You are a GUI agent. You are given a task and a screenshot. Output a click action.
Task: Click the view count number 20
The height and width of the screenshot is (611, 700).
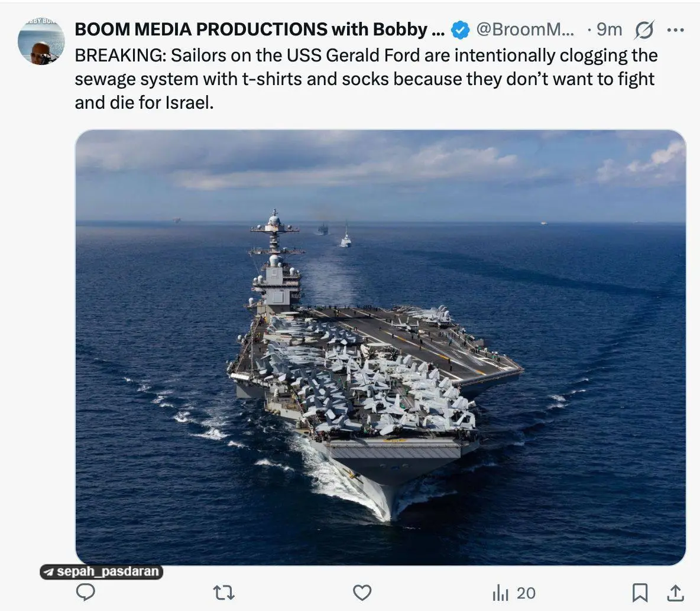(x=526, y=593)
